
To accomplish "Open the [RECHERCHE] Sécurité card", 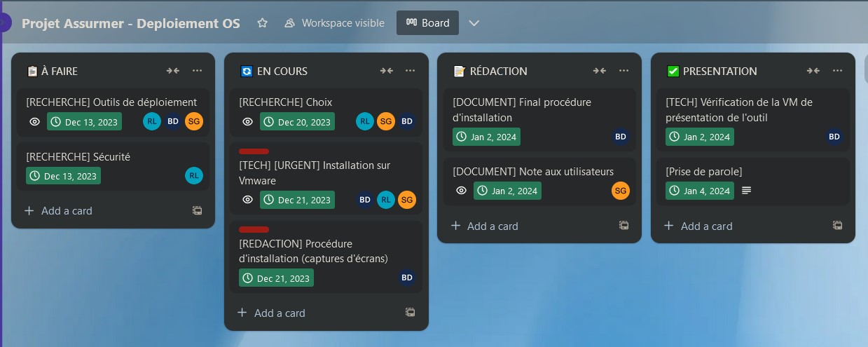I will pos(113,166).
